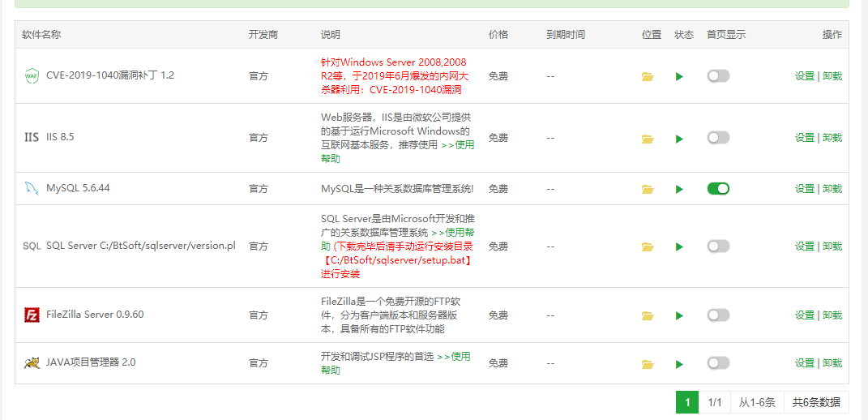Screen dimensions: 868x420
Task: Open folder location for JAVA项目管理器
Action: (x=648, y=364)
